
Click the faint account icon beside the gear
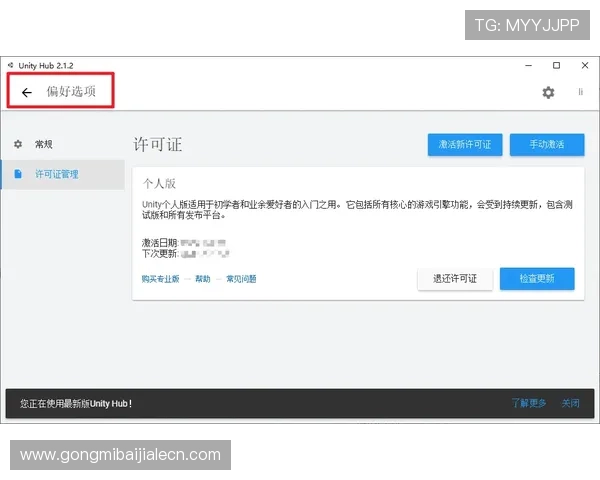pos(580,92)
